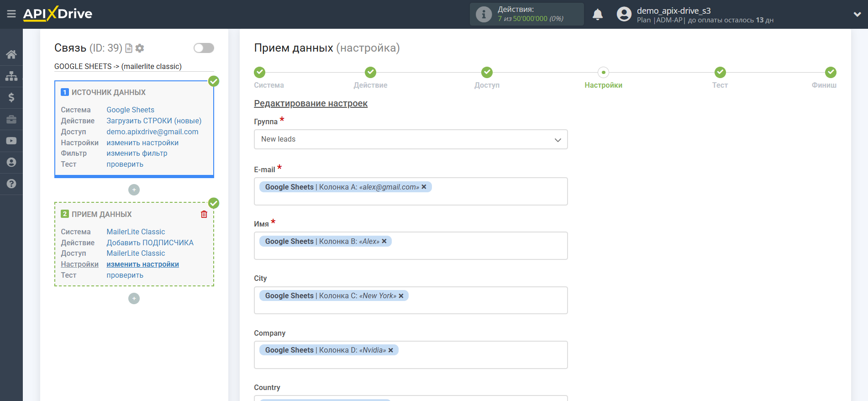Click the actions info icon

click(484, 14)
